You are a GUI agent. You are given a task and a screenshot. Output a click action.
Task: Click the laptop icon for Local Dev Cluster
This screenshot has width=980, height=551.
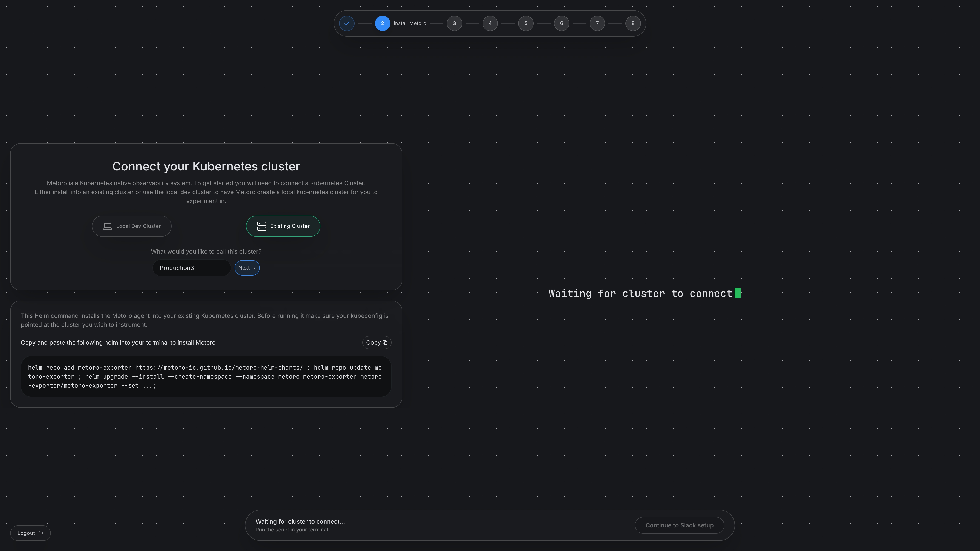coord(108,226)
